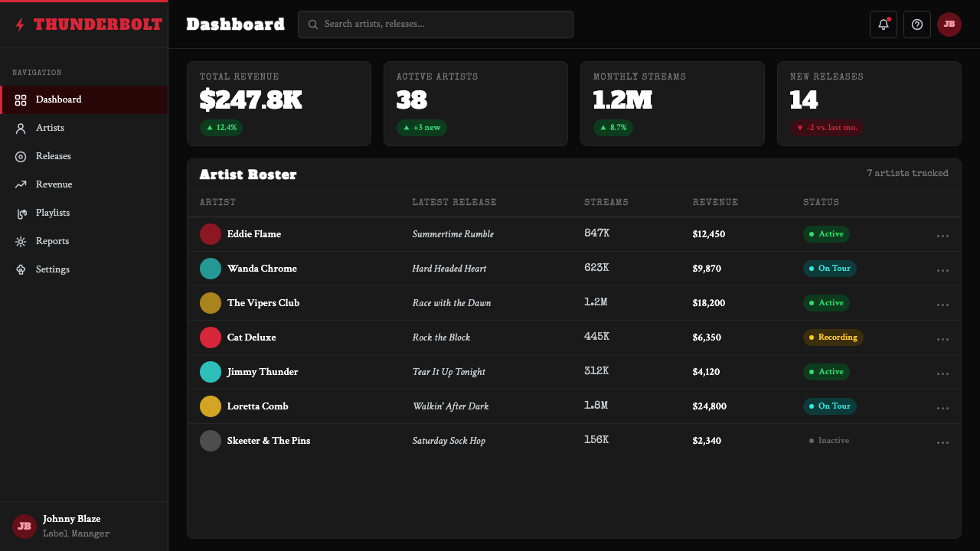Click the Johnny Blaze user profile footer
Viewport: 980px width, 551px height.
point(84,527)
